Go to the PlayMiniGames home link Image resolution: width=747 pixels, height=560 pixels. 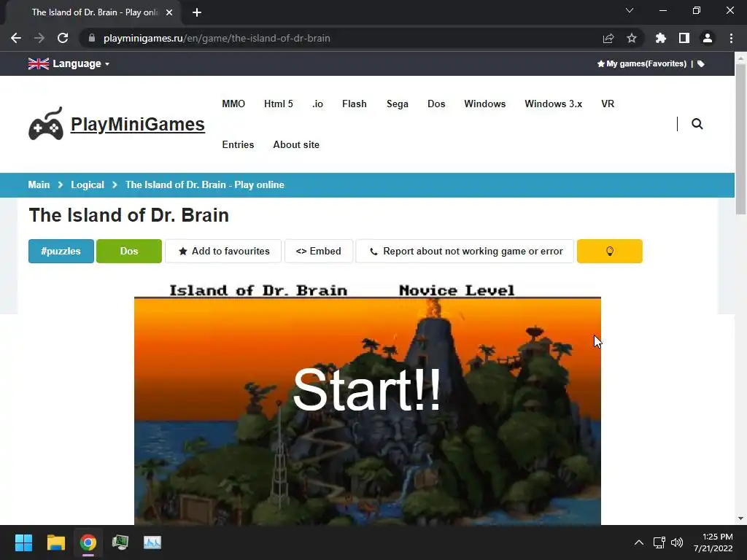tap(138, 124)
